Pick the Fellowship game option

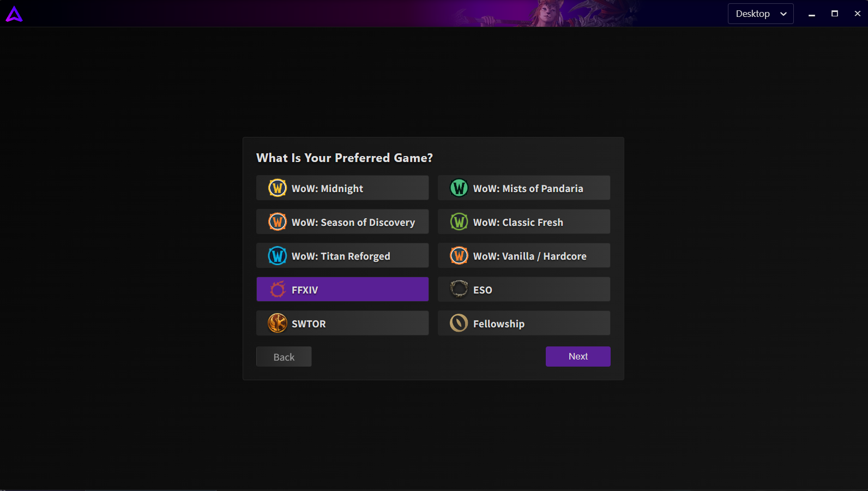pyautogui.click(x=523, y=324)
